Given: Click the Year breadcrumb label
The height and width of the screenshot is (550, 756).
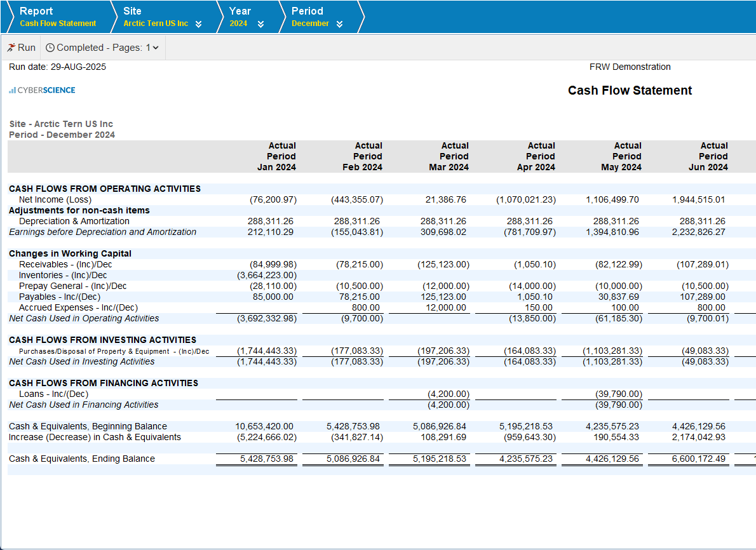Looking at the screenshot, I should click(240, 11).
